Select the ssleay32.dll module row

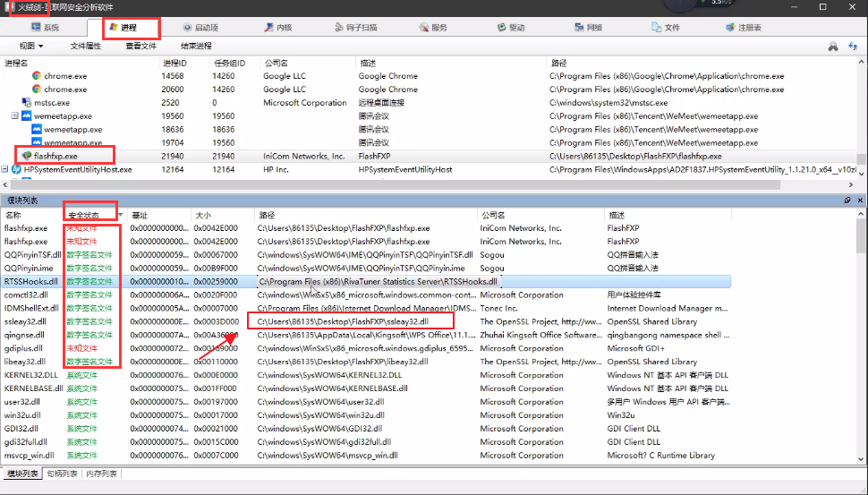click(26, 321)
